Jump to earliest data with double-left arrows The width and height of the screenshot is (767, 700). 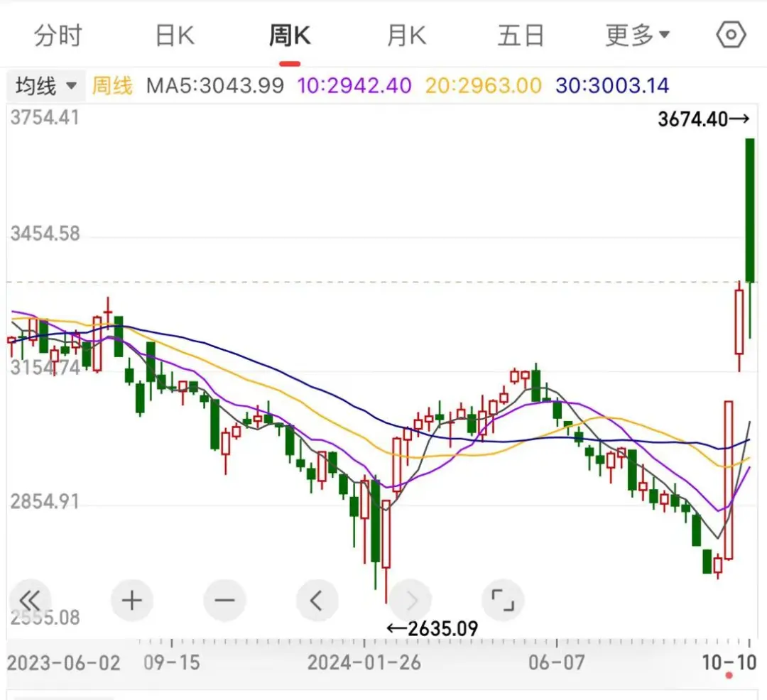pos(30,600)
